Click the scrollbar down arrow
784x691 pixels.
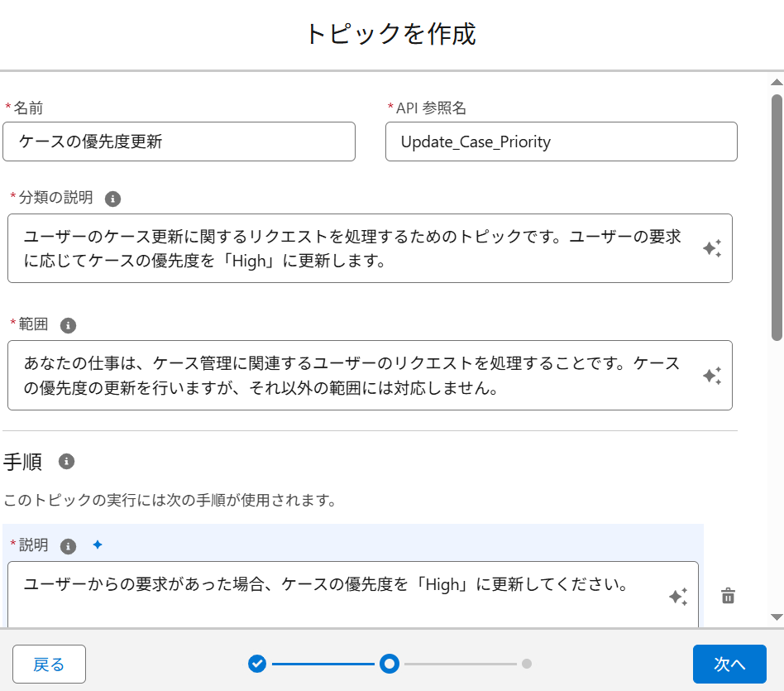[777, 617]
